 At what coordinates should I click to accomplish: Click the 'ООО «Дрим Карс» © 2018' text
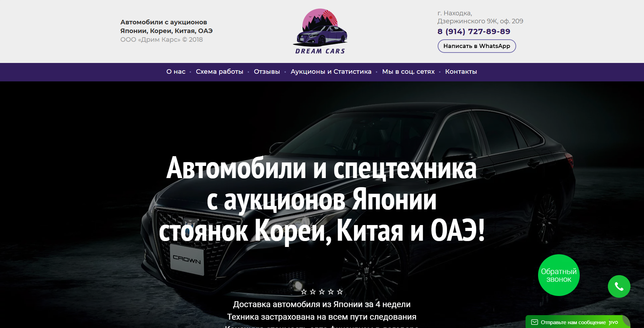(162, 40)
